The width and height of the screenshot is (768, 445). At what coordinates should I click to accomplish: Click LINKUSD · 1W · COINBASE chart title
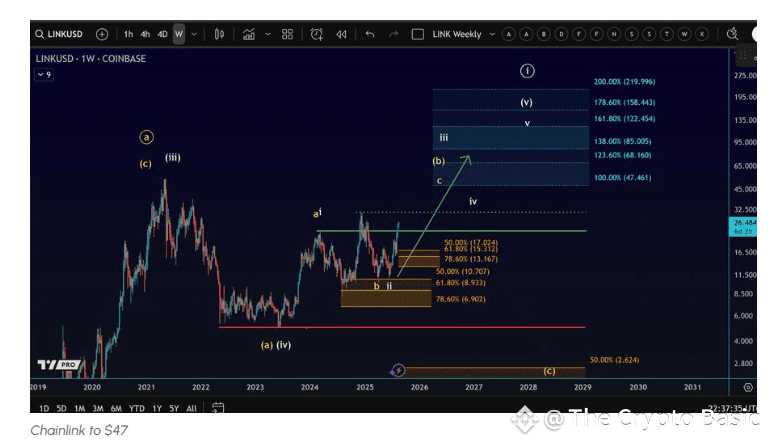91,59
